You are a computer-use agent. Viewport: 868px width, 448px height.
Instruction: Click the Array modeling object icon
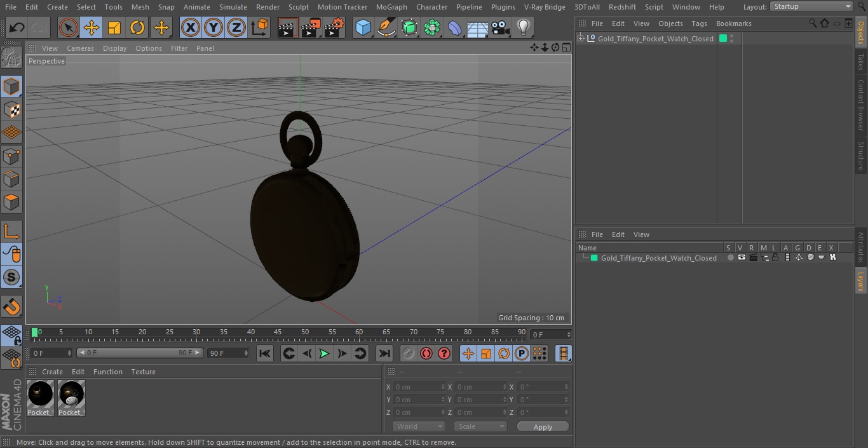(x=432, y=28)
